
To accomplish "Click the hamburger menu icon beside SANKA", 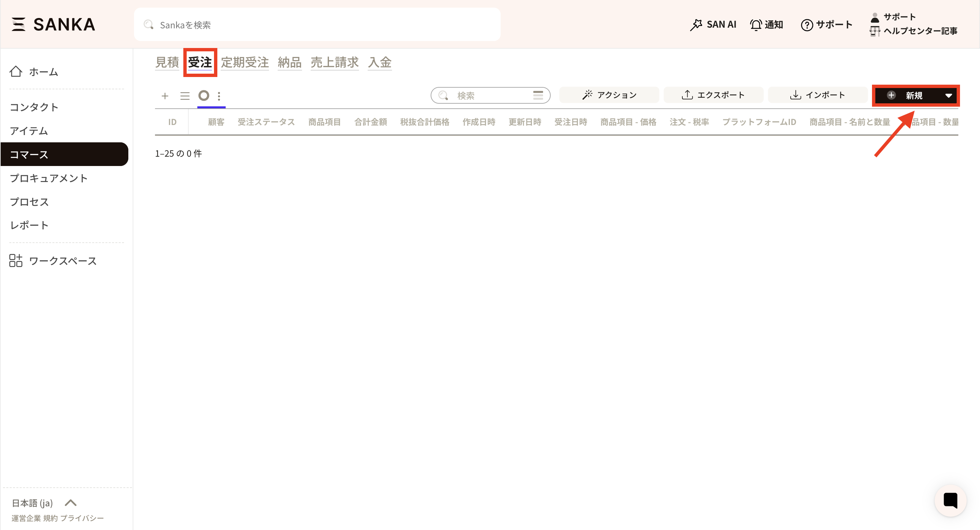I will click(x=18, y=24).
